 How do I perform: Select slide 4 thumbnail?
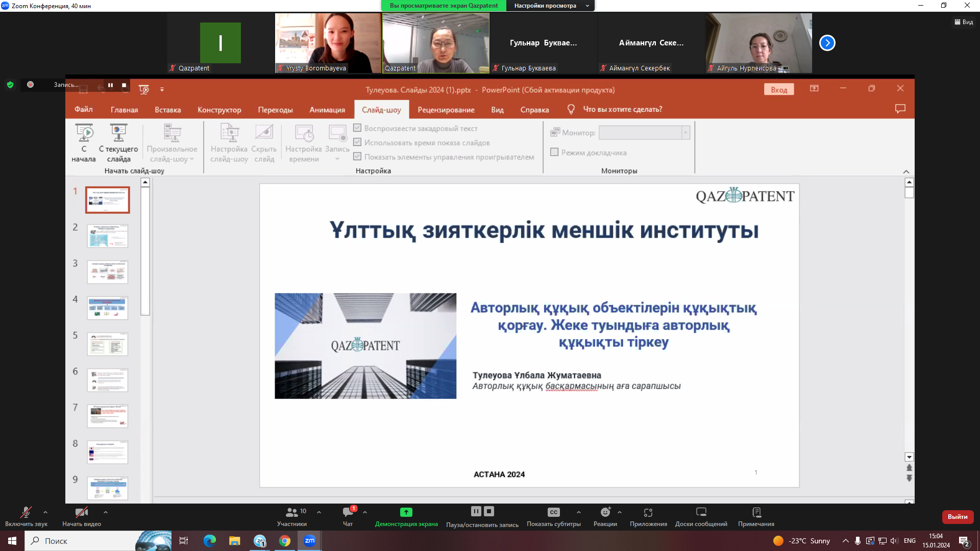coord(107,308)
